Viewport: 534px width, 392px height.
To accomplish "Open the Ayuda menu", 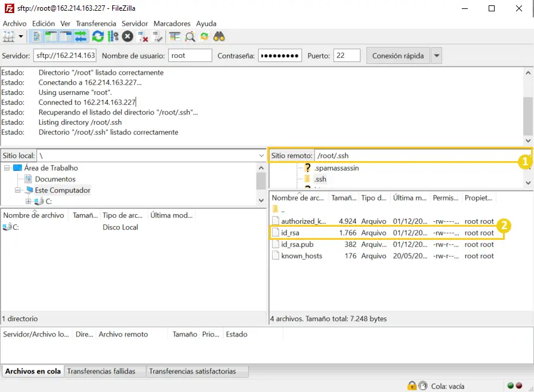I will click(x=206, y=23).
